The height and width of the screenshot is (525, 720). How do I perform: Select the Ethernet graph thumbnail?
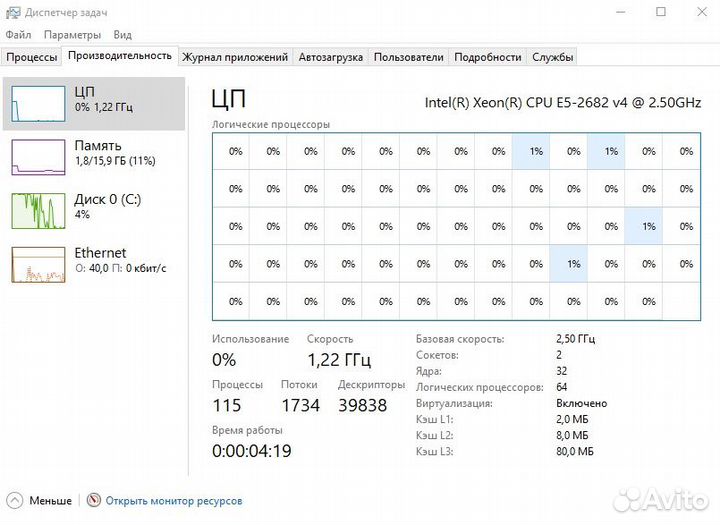[38, 265]
